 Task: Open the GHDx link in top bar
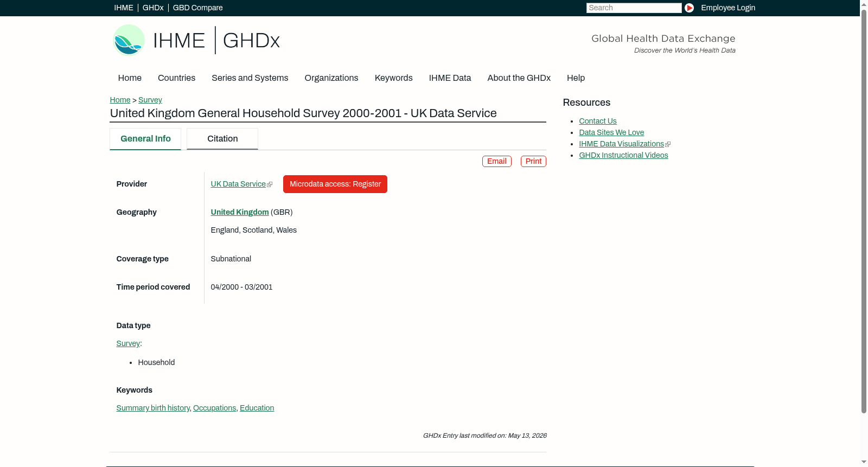[x=153, y=8]
